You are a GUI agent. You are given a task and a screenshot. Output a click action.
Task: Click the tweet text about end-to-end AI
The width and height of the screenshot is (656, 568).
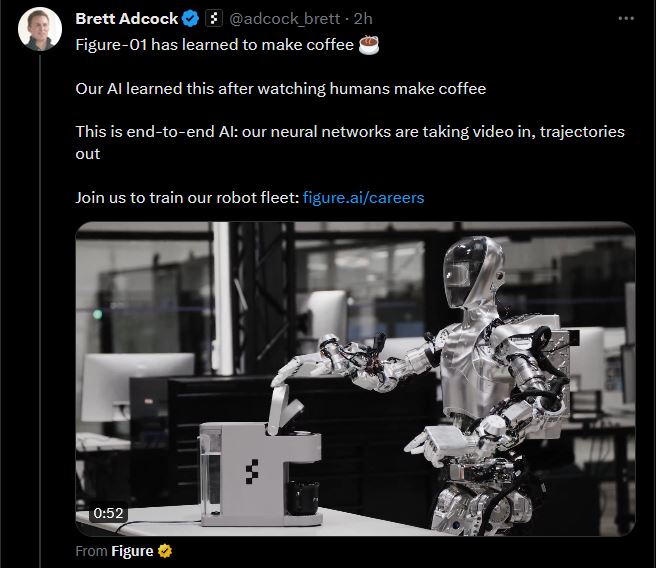(350, 143)
